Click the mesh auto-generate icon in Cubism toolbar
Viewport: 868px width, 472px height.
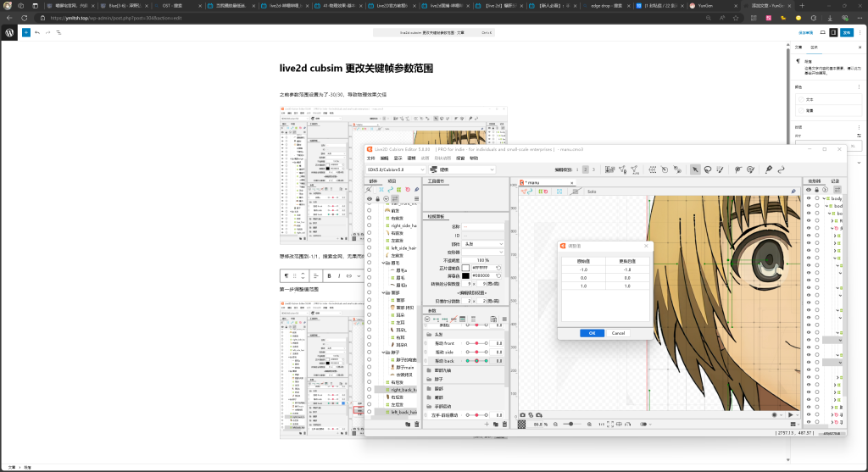pyautogui.click(x=635, y=169)
